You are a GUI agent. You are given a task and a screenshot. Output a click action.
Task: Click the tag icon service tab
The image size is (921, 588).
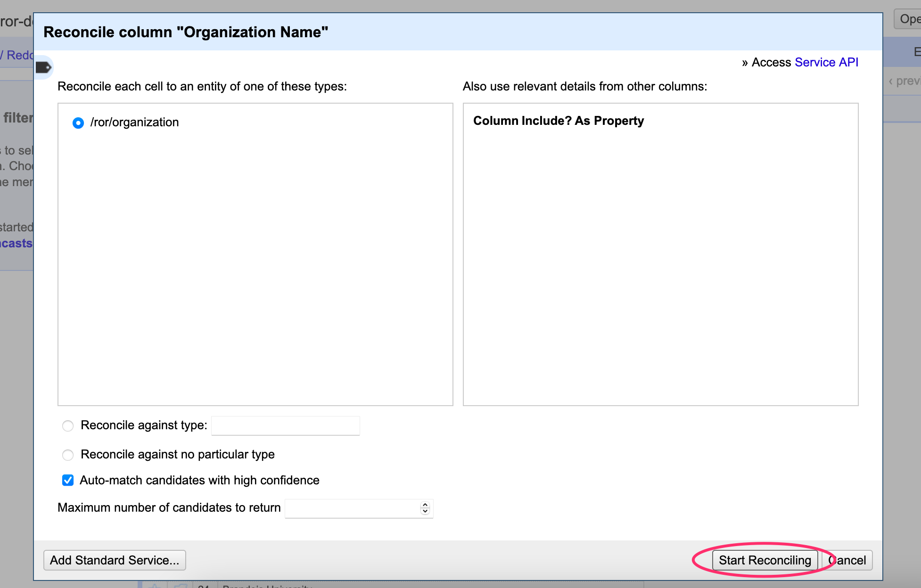pos(43,67)
